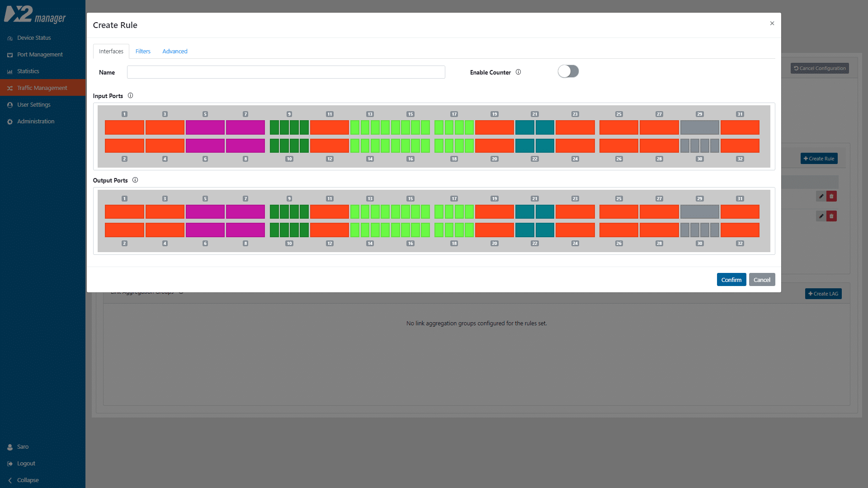Toggle the Enable Counter switch
This screenshot has height=488, width=868.
(x=568, y=71)
